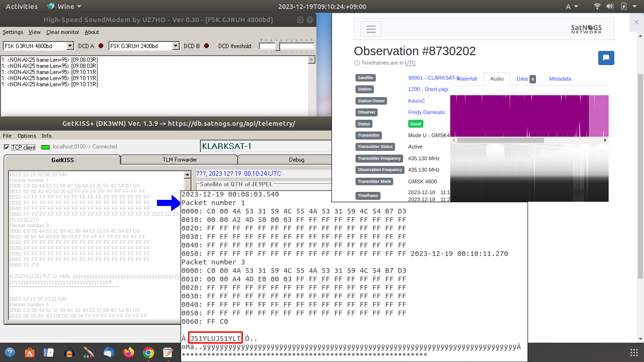Open the SatNOGS hamburger navigation menu
The height and width of the screenshot is (362, 644).
[371, 29]
